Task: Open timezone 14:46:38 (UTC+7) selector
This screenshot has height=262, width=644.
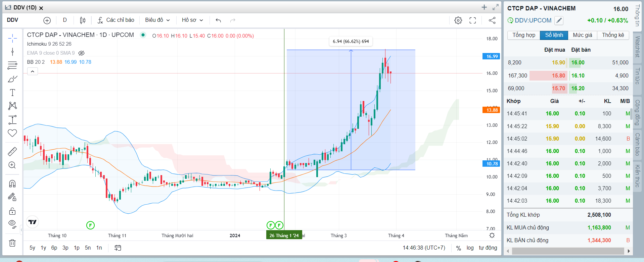Action: [424, 248]
